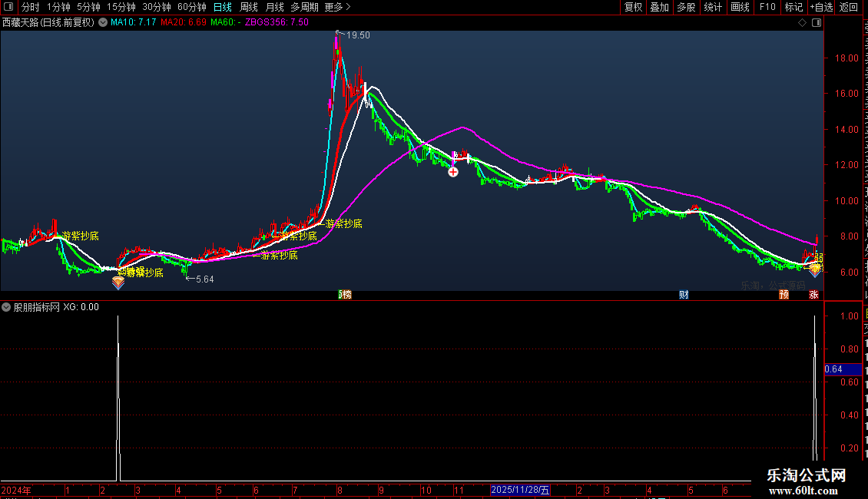Switch to 周线 weekly chart

coord(249,7)
